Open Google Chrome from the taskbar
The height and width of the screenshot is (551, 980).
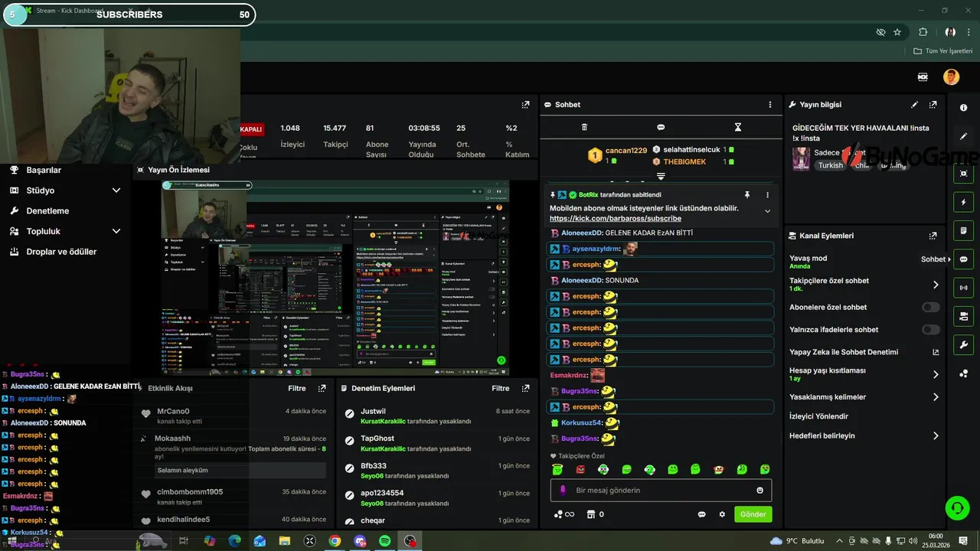335,541
